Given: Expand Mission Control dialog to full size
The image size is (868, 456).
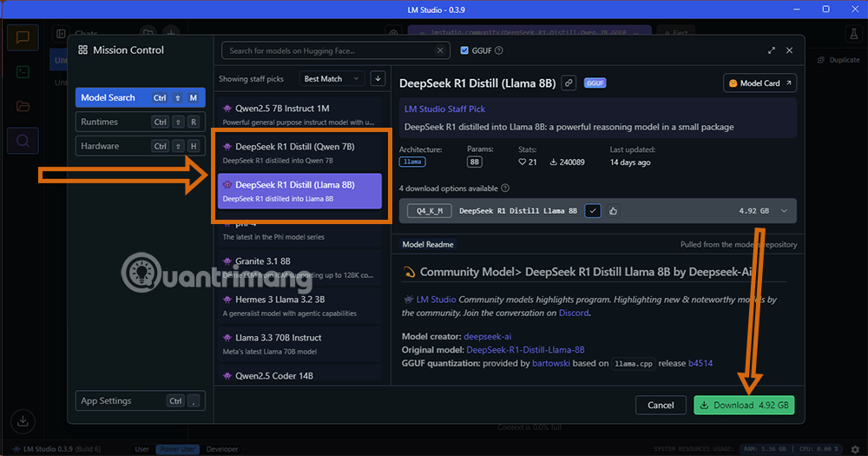Looking at the screenshot, I should pyautogui.click(x=772, y=50).
